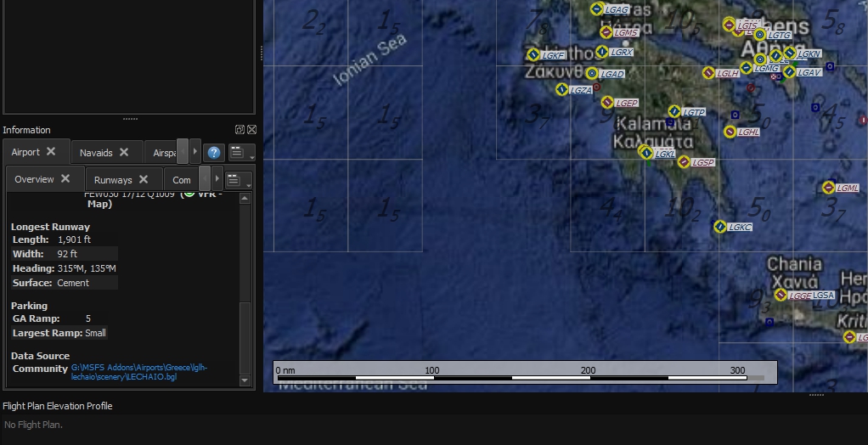
Task: Click the Width value 92 ft
Action: pos(67,254)
